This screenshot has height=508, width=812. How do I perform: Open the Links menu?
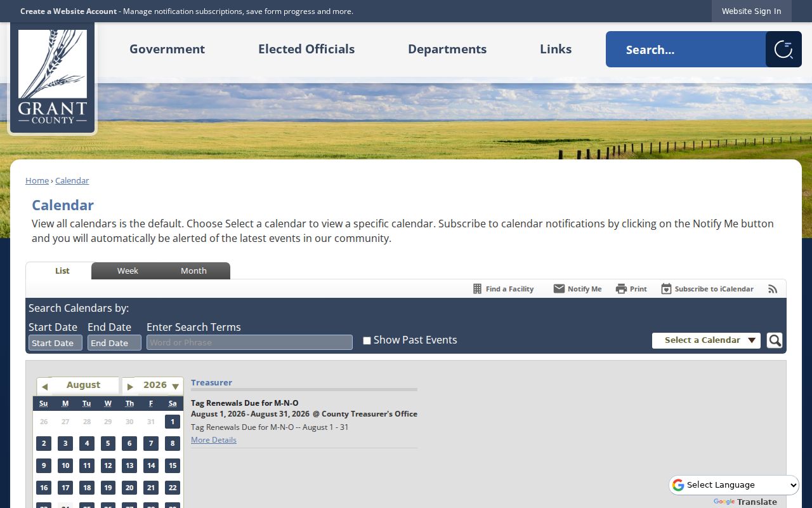pyautogui.click(x=556, y=50)
